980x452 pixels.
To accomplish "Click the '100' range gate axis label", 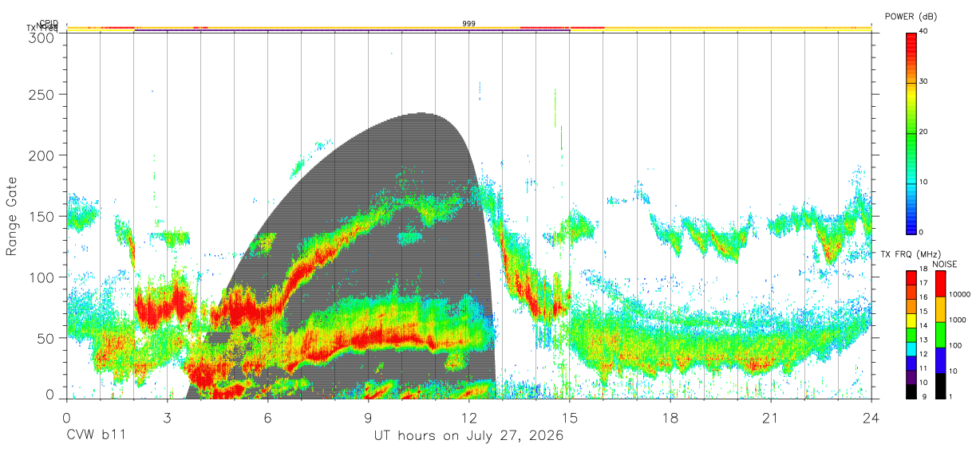I will [x=41, y=277].
